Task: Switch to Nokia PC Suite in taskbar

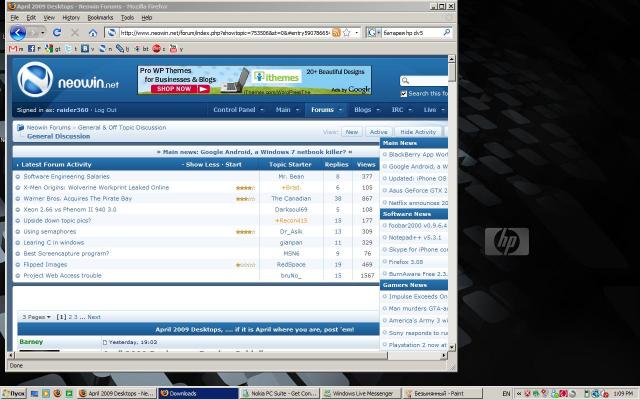Action: pos(279,393)
